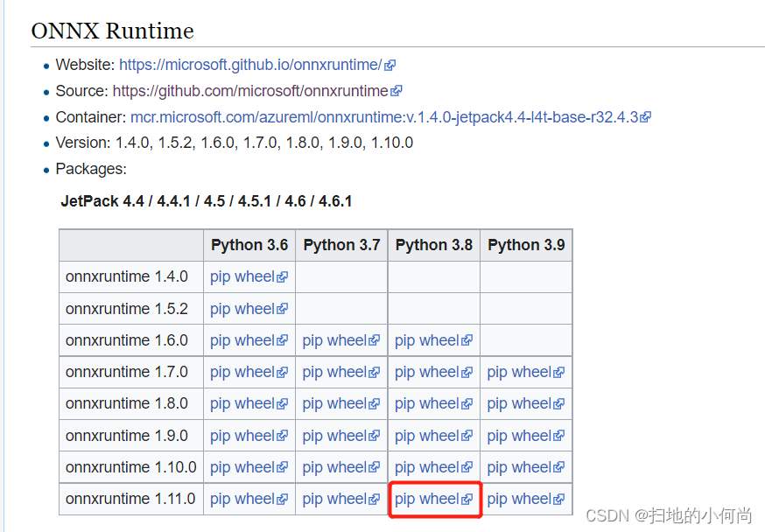Download onnxruntime 1.11.0 Python 3.8 pip wheel

click(x=433, y=499)
